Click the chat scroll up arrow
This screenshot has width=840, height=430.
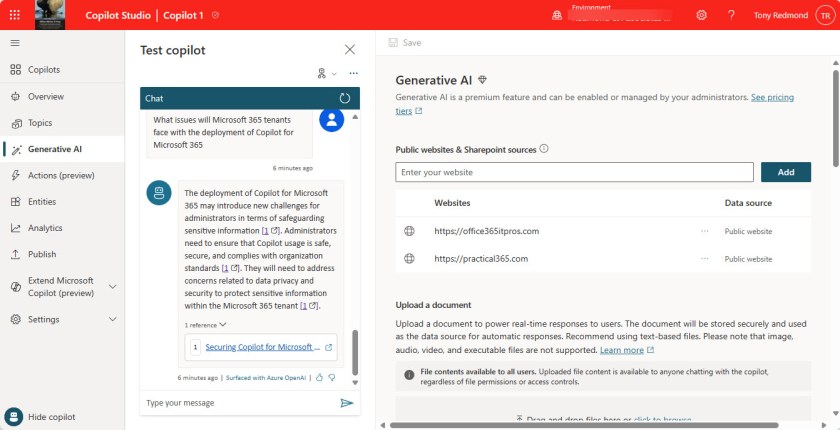355,116
